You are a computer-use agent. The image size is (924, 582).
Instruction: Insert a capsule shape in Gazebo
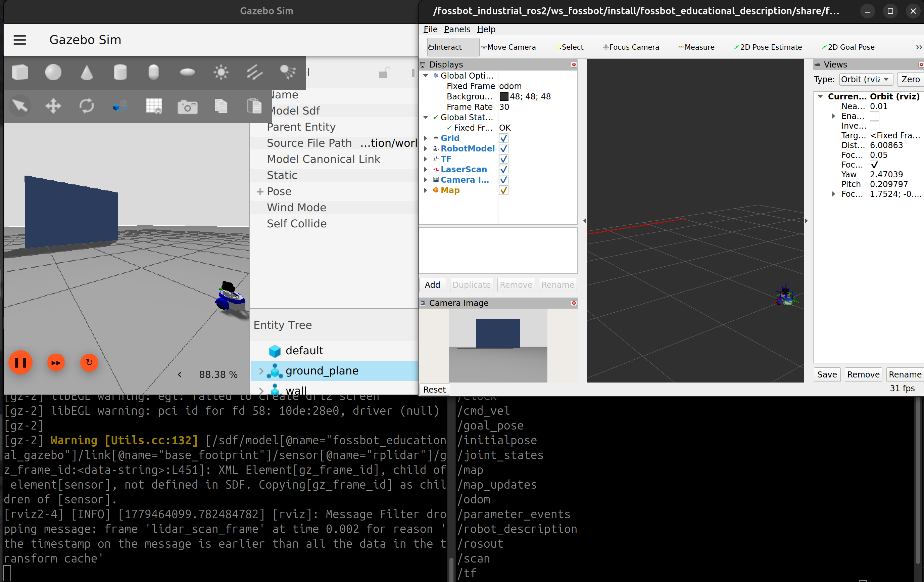pos(153,72)
